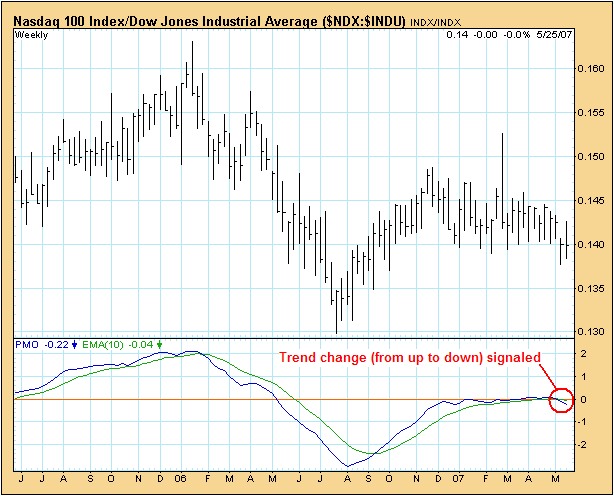
Task: Click the red circle marking the crossover
Action: coord(561,400)
